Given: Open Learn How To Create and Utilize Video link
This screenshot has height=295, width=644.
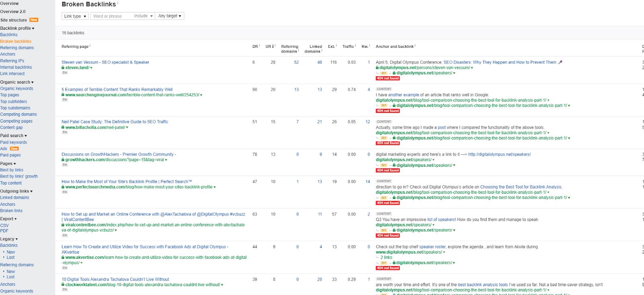Looking at the screenshot, I should [145, 249].
